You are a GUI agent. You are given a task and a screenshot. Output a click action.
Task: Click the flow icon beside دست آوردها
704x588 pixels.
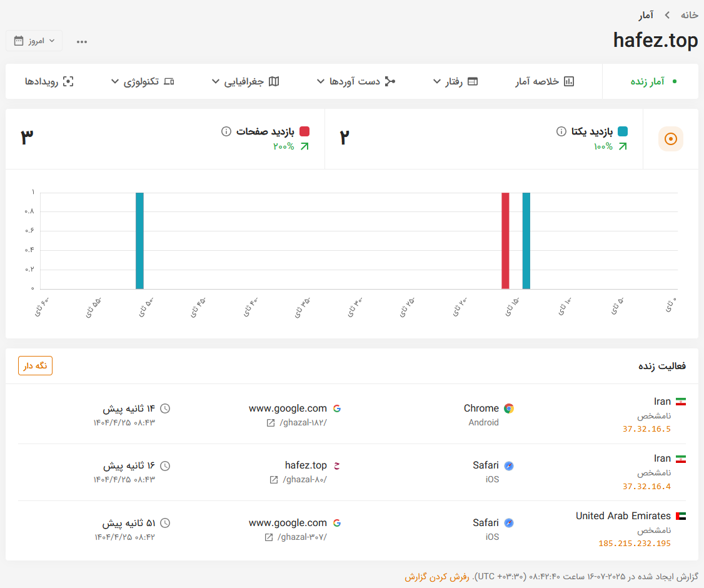click(x=390, y=81)
